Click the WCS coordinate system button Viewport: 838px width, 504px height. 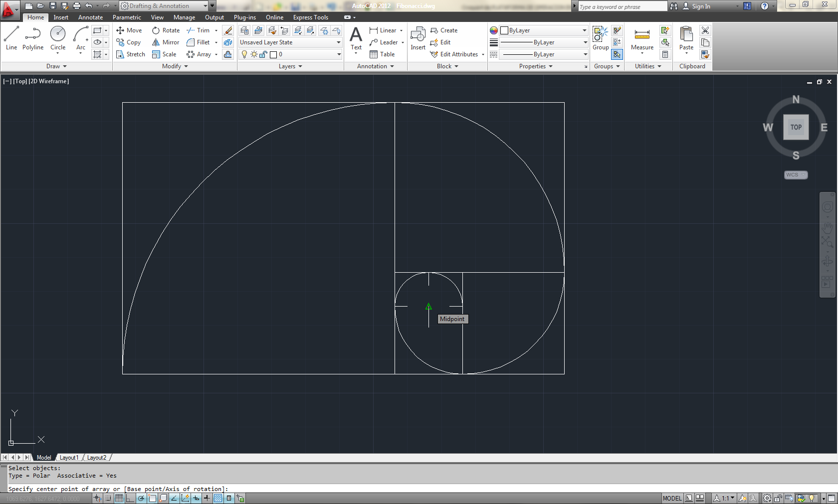pos(796,175)
